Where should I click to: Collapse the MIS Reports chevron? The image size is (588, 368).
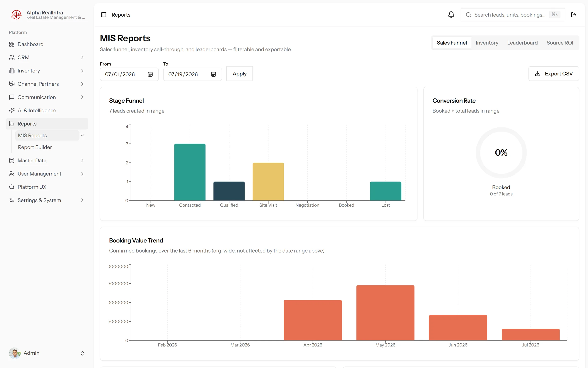point(82,135)
